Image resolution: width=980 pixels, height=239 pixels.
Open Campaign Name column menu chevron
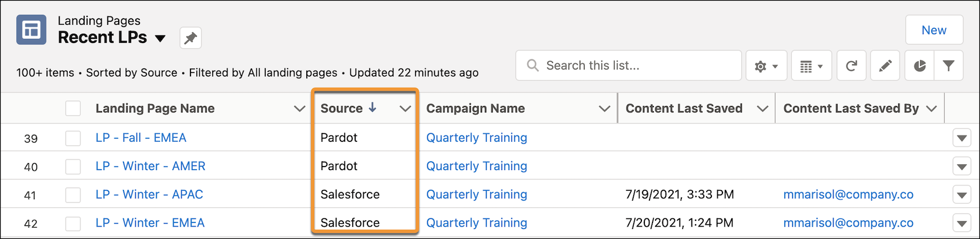604,108
